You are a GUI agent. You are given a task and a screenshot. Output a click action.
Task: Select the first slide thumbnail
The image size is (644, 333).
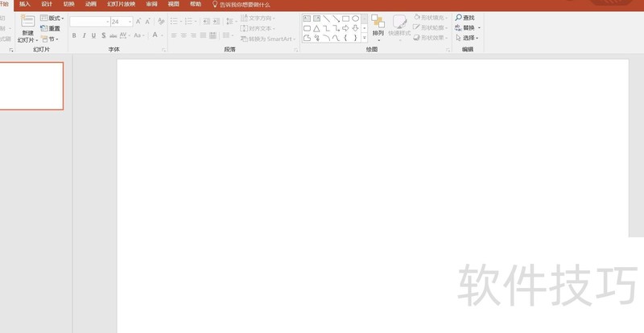[31, 86]
